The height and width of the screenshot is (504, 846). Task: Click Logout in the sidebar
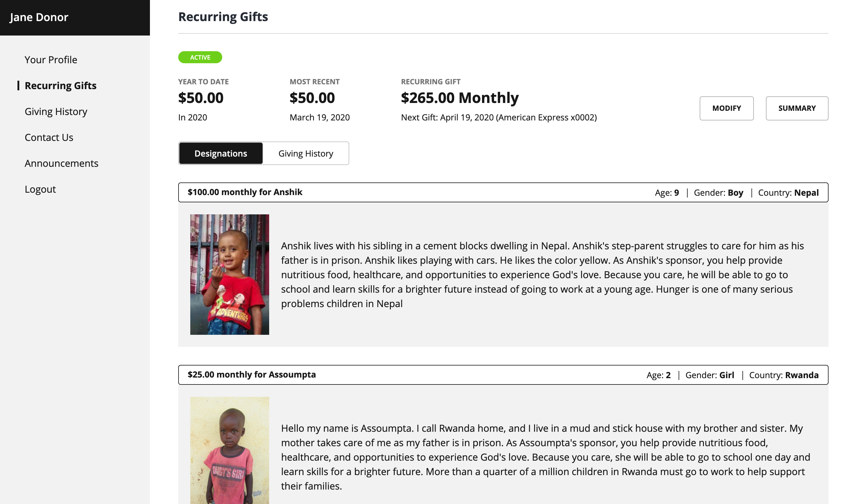click(x=40, y=189)
